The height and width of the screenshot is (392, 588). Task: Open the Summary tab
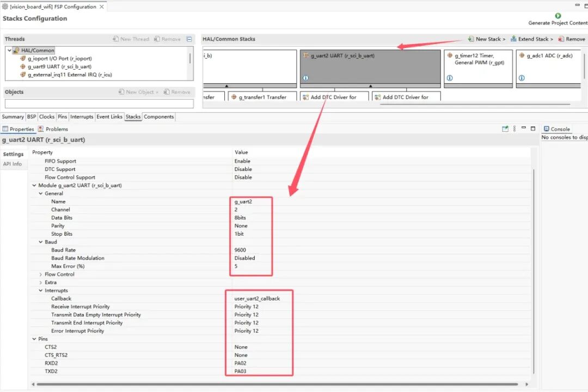pyautogui.click(x=13, y=117)
